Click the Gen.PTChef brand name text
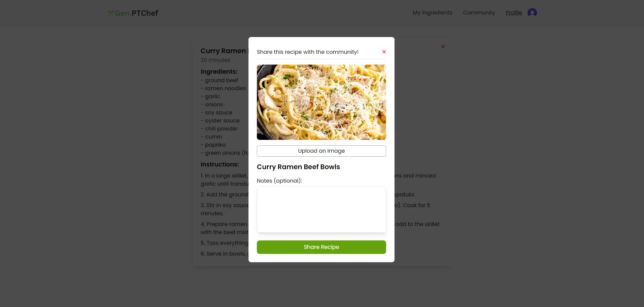The width and height of the screenshot is (644, 307). [x=137, y=13]
